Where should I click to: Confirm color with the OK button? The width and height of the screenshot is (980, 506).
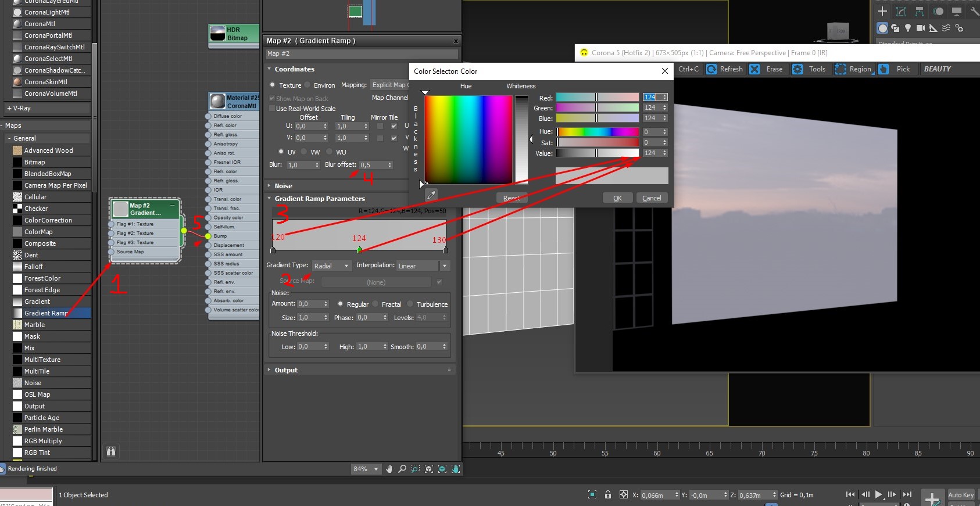618,198
